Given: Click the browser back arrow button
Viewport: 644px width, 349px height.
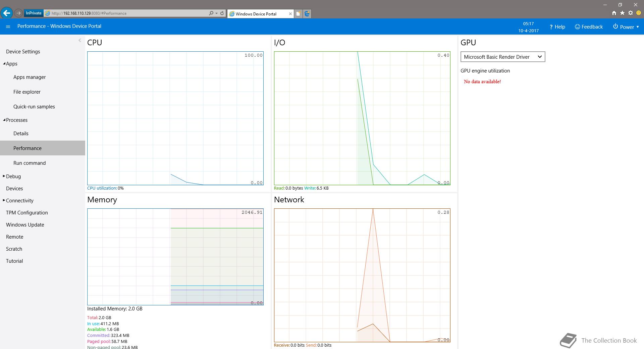Looking at the screenshot, I should 7,13.
